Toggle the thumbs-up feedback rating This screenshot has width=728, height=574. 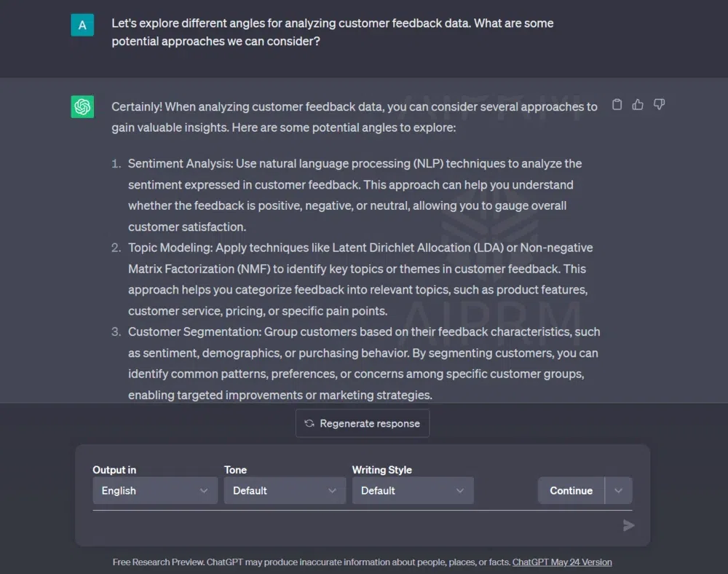tap(638, 104)
